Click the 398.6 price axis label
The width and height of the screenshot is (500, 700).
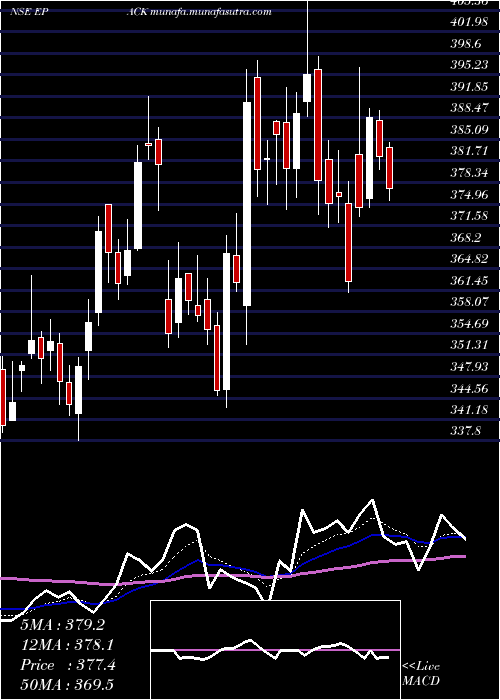click(466, 43)
